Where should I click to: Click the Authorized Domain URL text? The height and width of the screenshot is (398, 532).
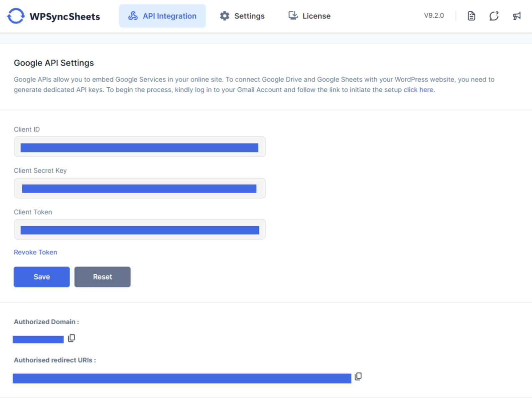38,339
